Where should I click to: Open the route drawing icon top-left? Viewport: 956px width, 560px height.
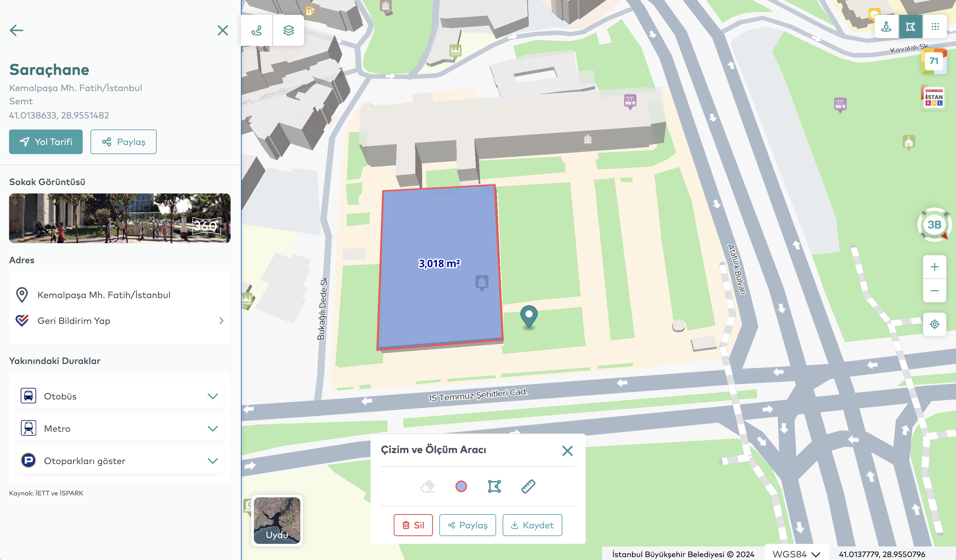257,30
